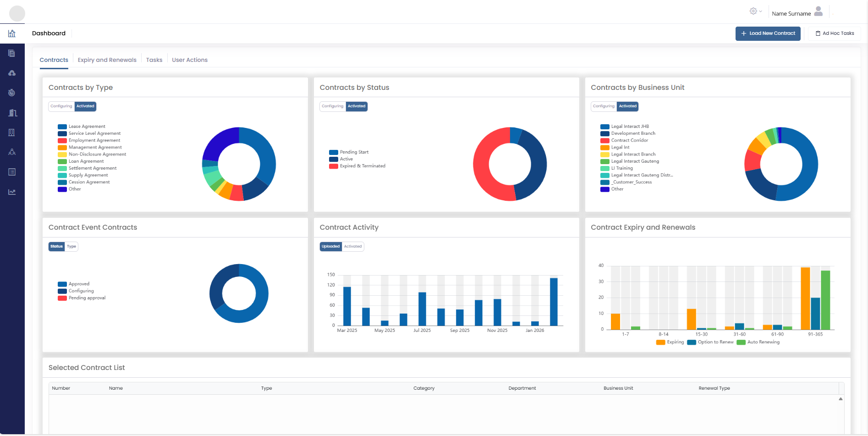Click the line chart icon in sidebar
868x436 pixels.
(12, 192)
